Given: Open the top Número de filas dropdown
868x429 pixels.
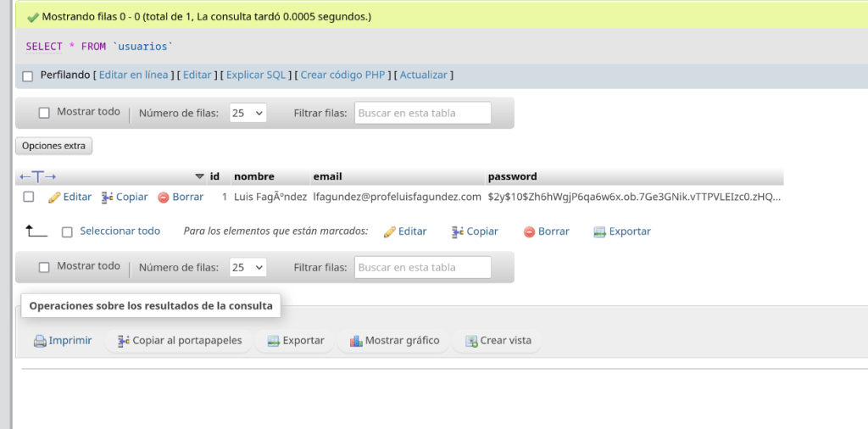Looking at the screenshot, I should click(248, 113).
